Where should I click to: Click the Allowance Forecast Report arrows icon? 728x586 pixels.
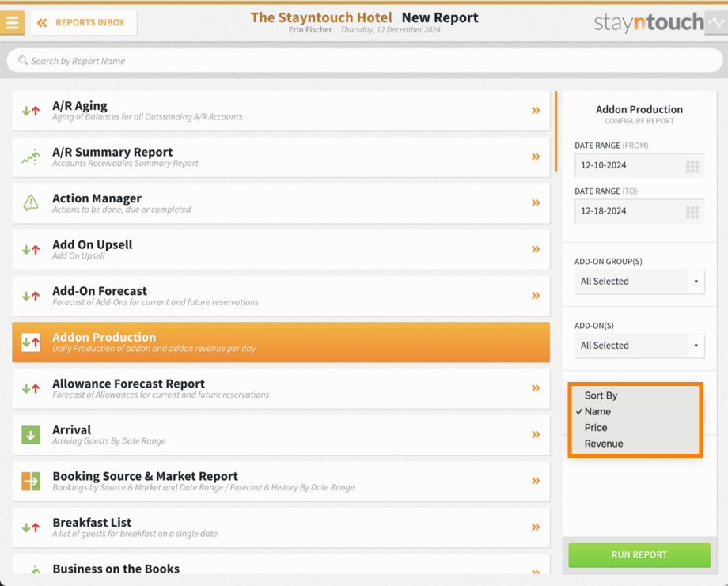[x=31, y=389]
